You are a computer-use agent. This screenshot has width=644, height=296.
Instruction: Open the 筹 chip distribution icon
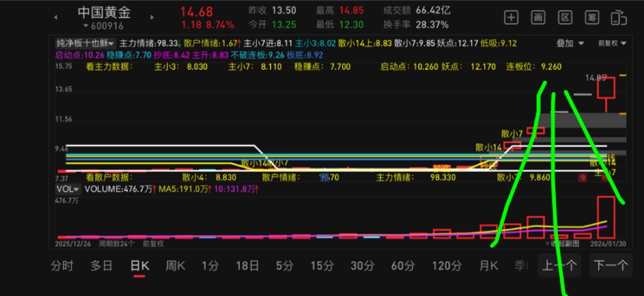(x=592, y=18)
